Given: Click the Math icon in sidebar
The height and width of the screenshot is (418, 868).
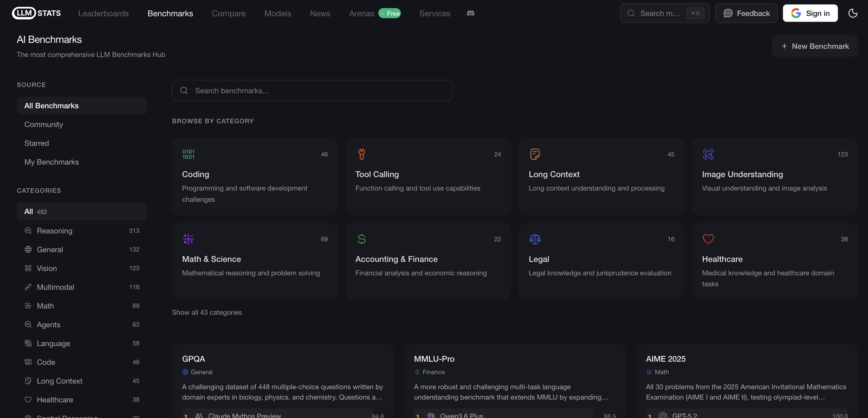Looking at the screenshot, I should coord(28,305).
